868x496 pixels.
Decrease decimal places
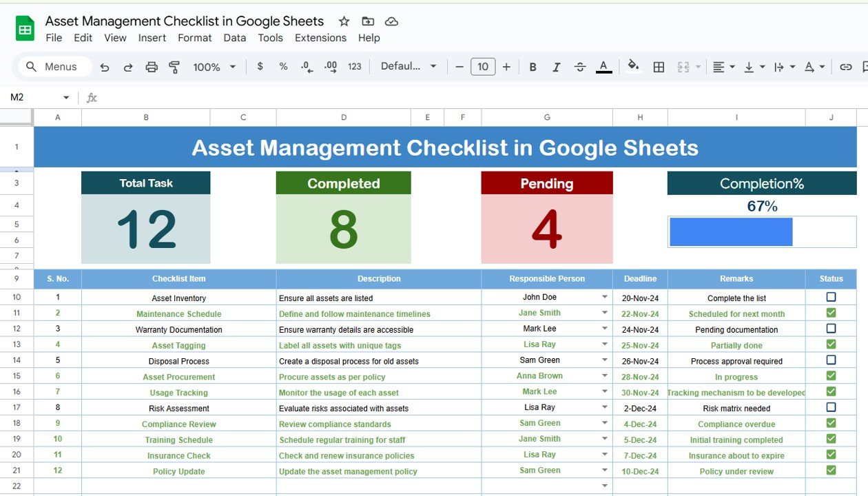point(307,67)
